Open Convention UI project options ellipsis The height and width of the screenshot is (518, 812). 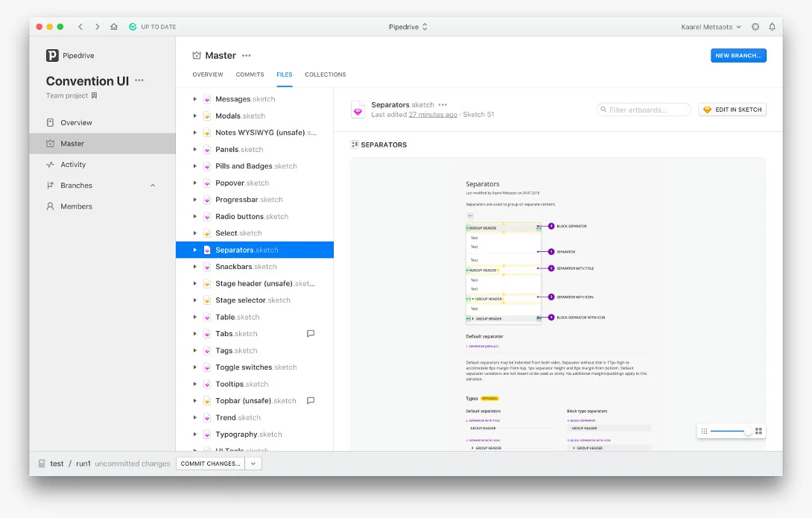(139, 80)
